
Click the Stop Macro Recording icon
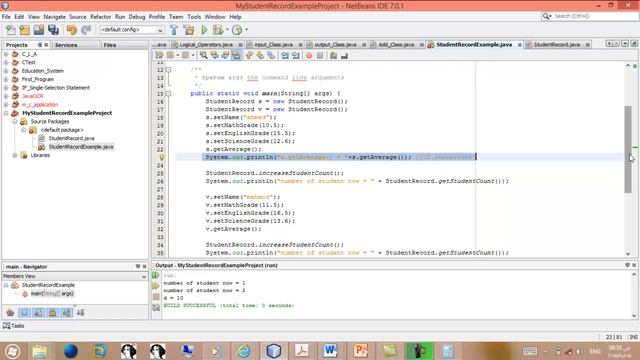pos(320,56)
